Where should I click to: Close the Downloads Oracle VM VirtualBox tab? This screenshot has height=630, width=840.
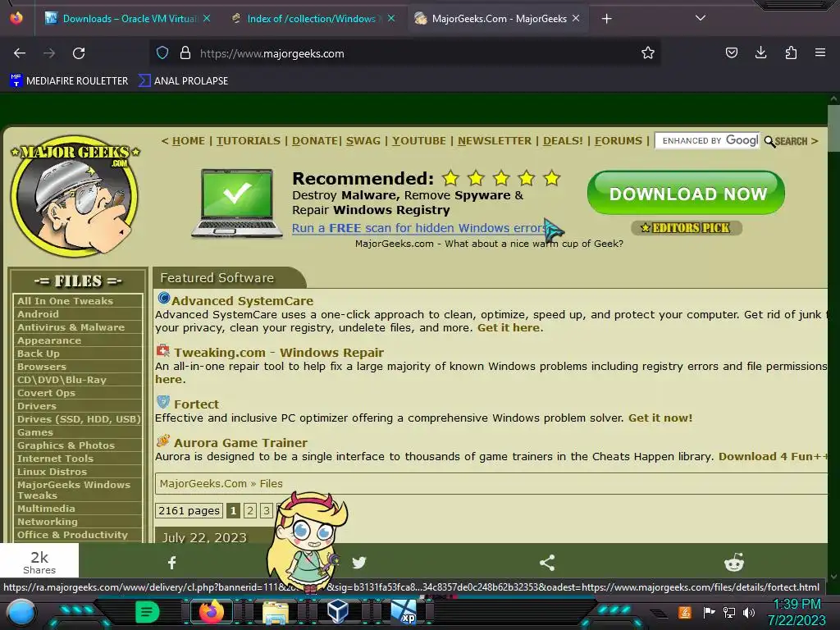tap(207, 18)
